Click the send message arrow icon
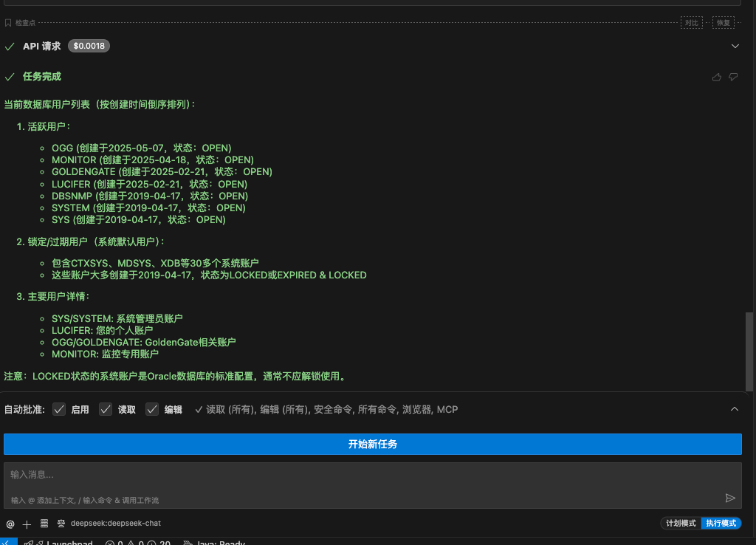The width and height of the screenshot is (756, 545). 731,498
